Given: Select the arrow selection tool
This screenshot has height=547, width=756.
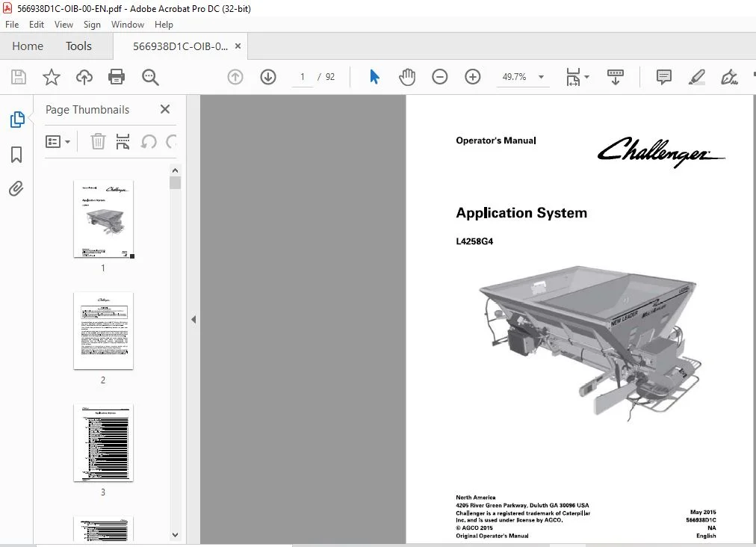Looking at the screenshot, I should click(x=374, y=77).
